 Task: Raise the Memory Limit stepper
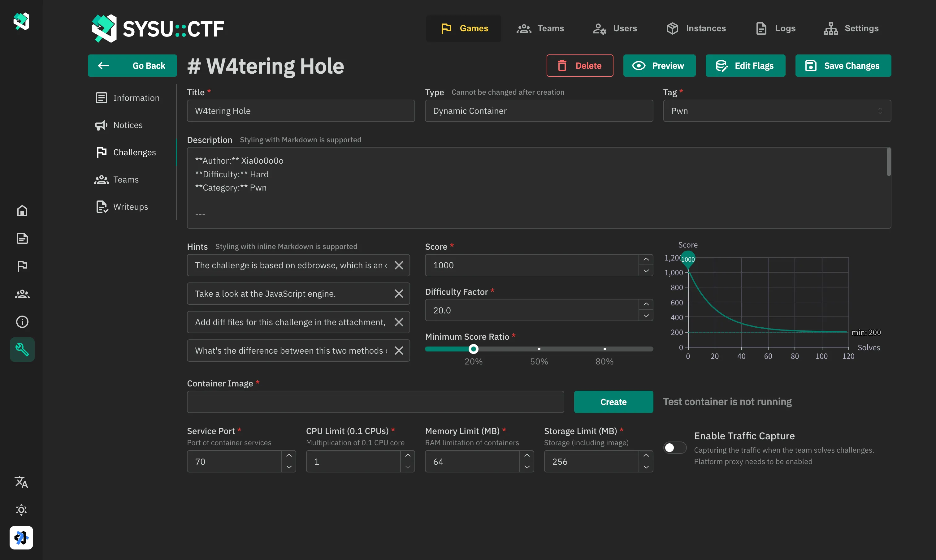click(527, 456)
